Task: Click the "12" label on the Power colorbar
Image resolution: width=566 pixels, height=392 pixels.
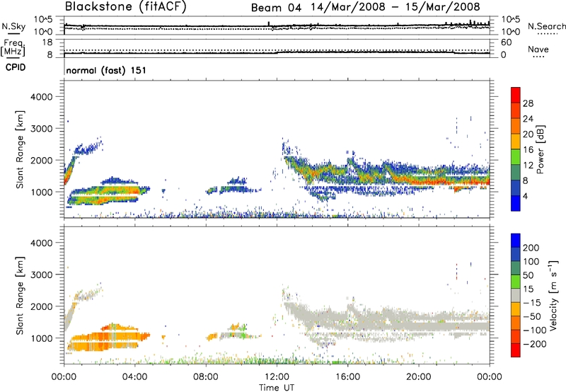Action: pyautogui.click(x=528, y=166)
